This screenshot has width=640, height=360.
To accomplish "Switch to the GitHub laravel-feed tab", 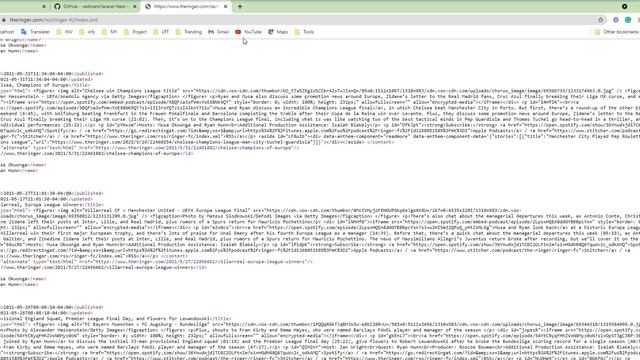I will 95,7.
